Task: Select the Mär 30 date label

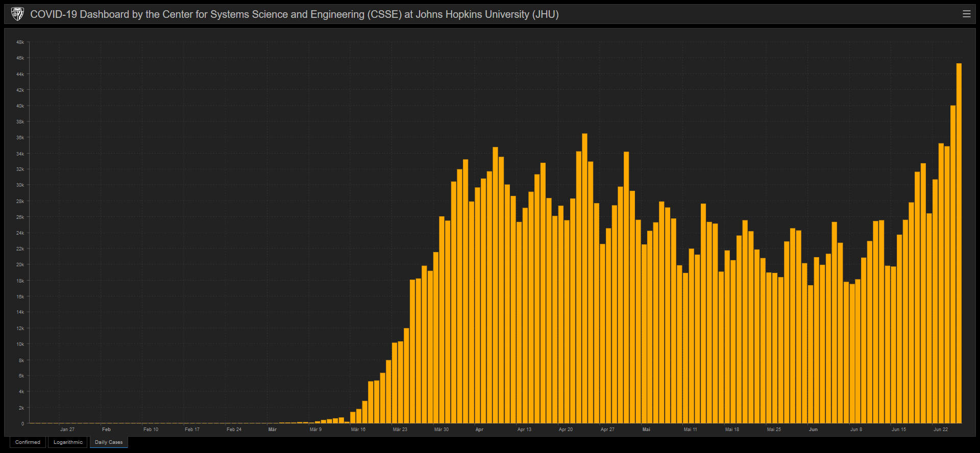Action: (x=441, y=430)
